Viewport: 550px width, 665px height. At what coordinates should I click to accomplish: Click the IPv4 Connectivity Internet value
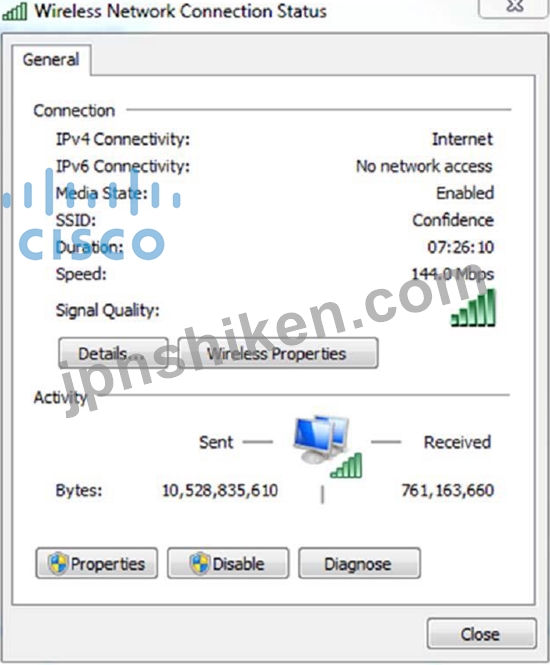(x=462, y=139)
